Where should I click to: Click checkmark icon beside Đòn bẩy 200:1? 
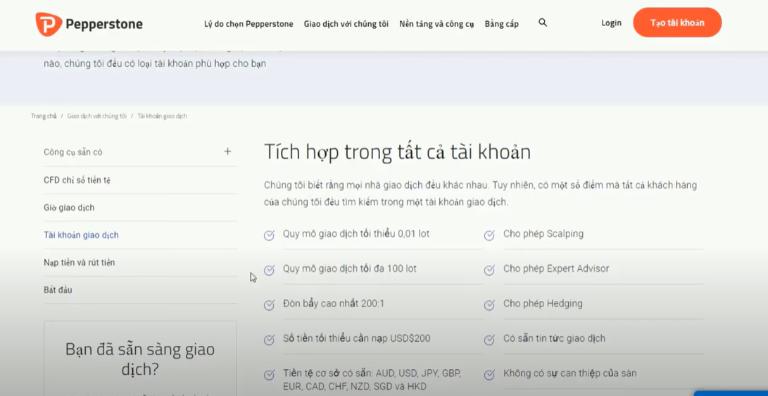coord(269,305)
